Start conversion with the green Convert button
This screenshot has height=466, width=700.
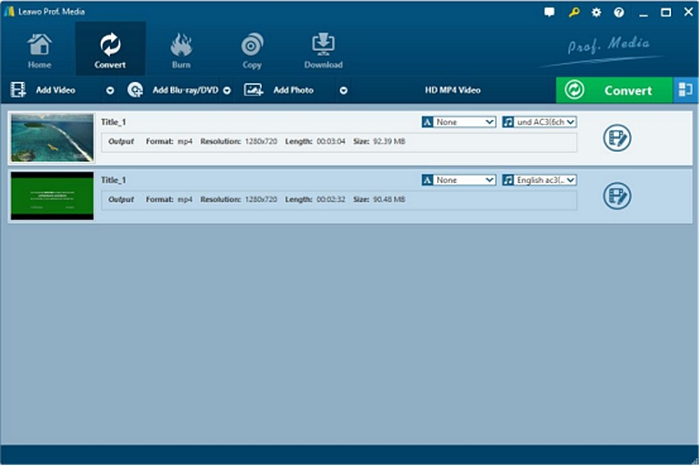[x=614, y=90]
